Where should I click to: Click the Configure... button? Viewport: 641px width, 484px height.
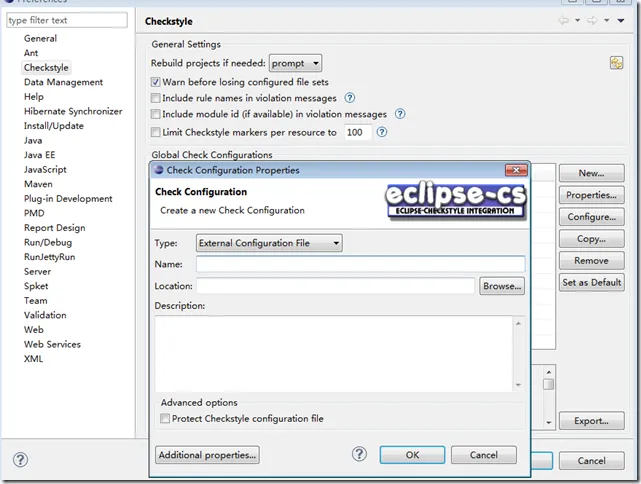[x=592, y=217]
